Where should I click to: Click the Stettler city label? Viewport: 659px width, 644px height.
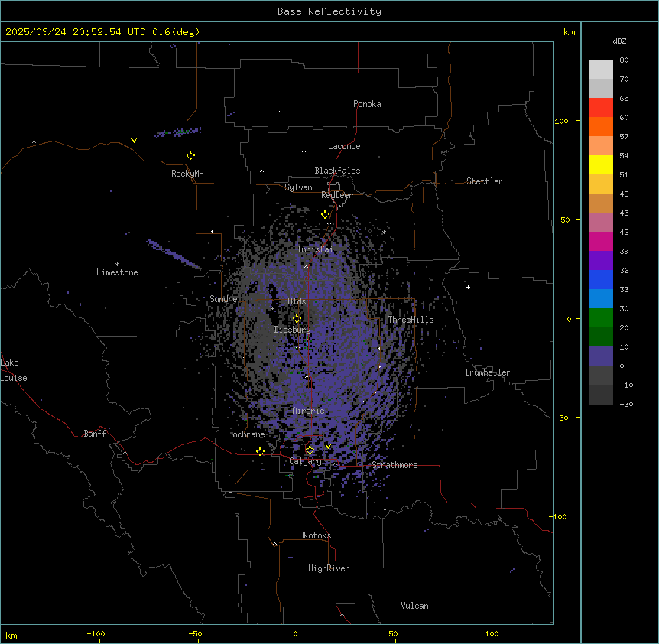(485, 181)
